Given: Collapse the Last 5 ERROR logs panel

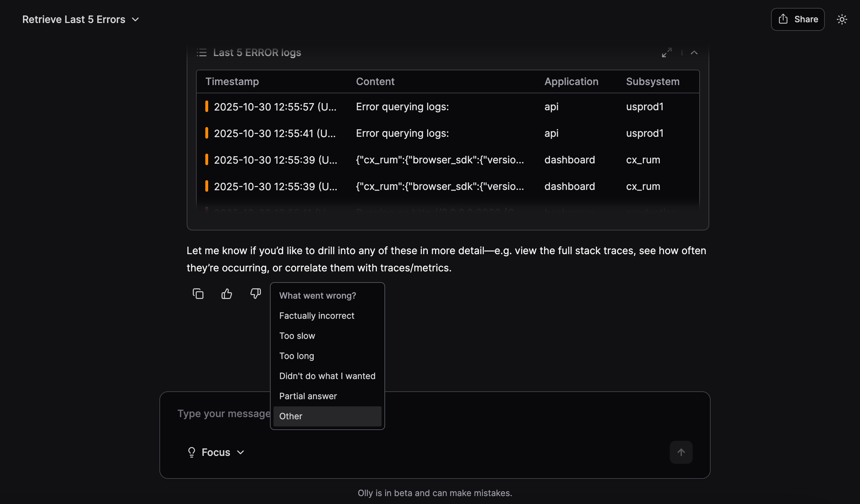Looking at the screenshot, I should [694, 52].
